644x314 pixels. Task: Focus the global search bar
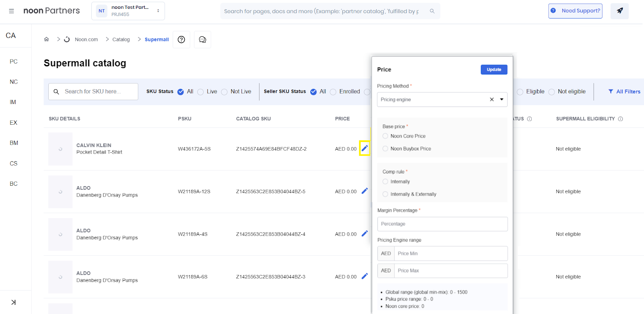tap(330, 11)
